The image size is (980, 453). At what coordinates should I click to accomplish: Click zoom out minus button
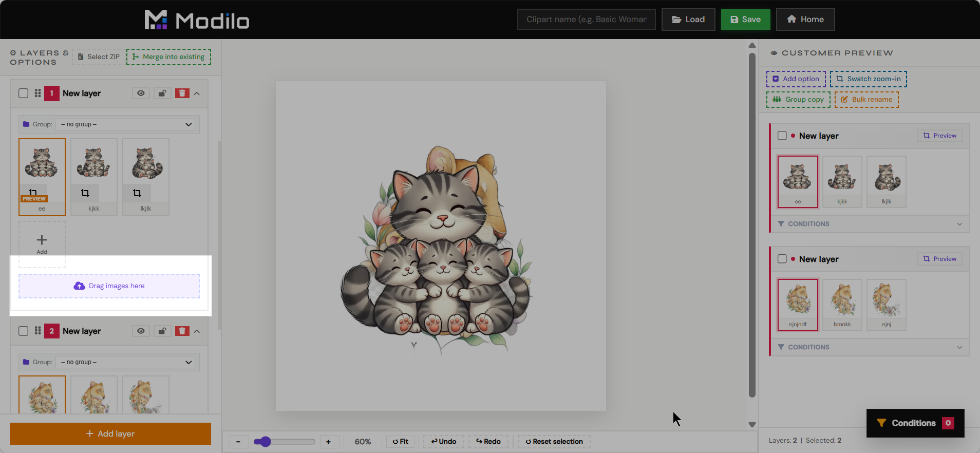(x=238, y=442)
